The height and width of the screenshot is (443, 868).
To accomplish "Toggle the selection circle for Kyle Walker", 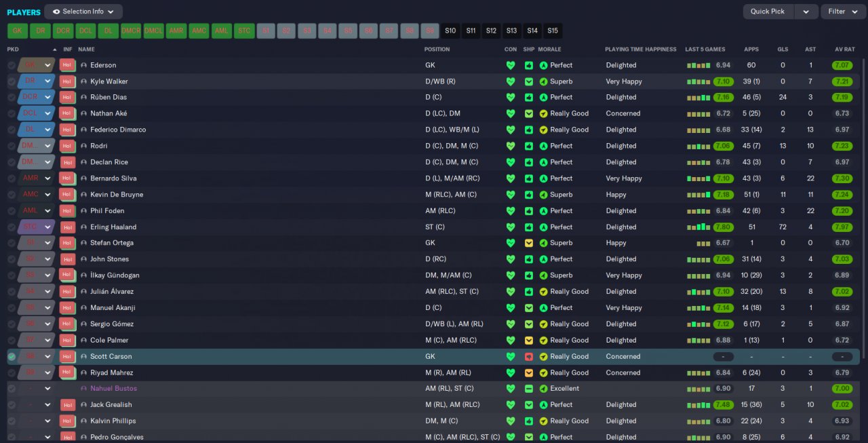I will tap(12, 81).
